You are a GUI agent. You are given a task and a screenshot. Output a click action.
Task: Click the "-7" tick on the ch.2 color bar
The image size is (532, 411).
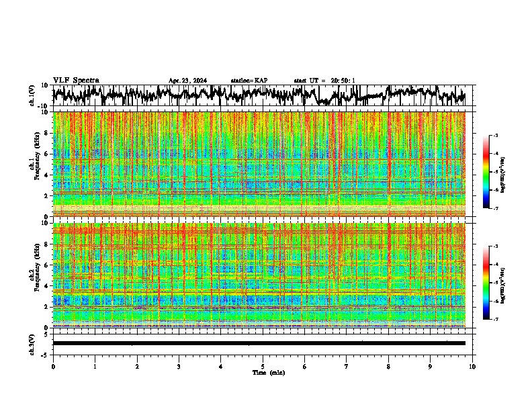click(495, 319)
